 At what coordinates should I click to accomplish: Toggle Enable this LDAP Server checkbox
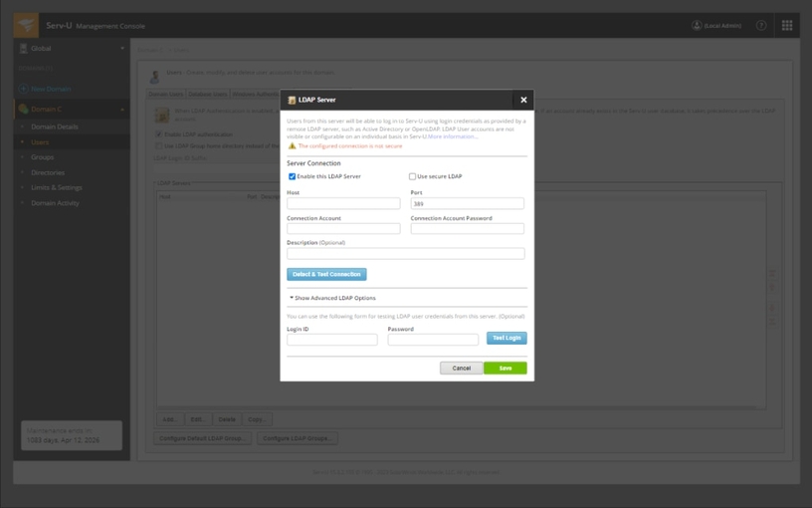(293, 176)
